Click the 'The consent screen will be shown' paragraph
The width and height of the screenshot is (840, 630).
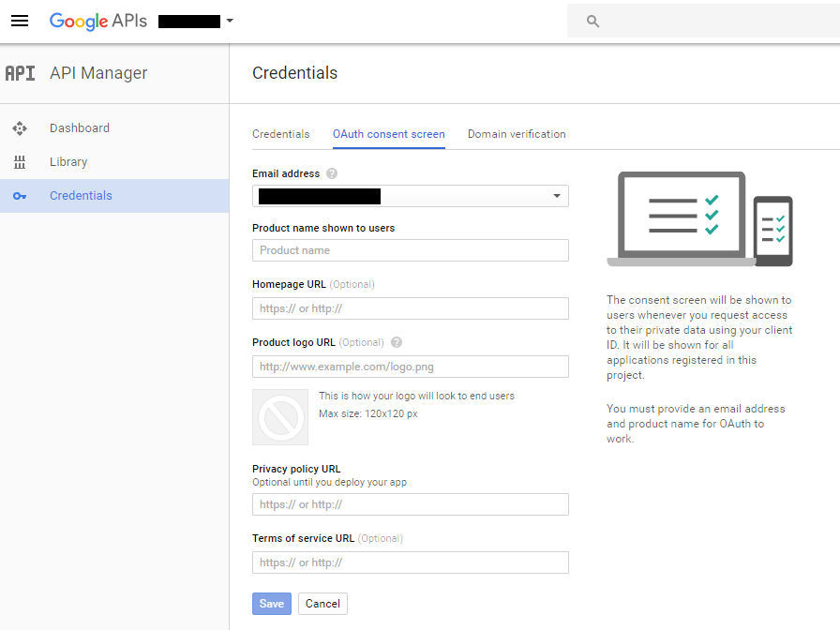(699, 337)
